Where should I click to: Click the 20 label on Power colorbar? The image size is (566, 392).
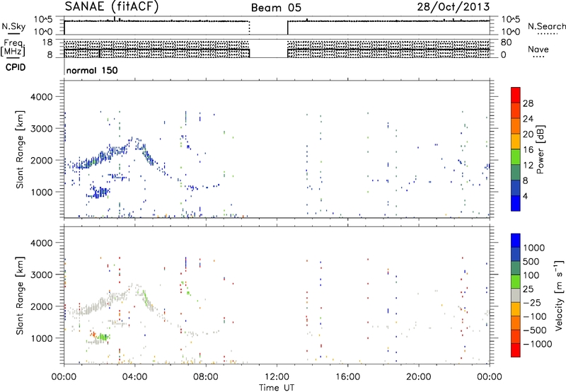tap(528, 134)
